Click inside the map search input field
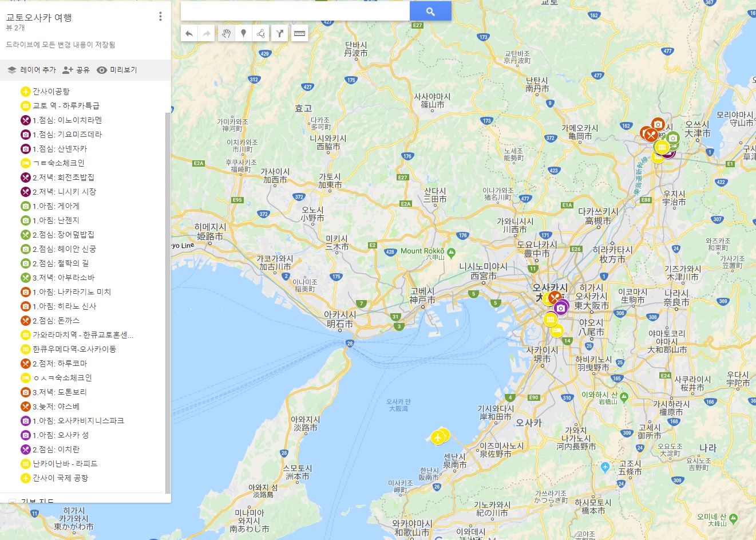Image resolution: width=756 pixels, height=540 pixels. (x=295, y=11)
